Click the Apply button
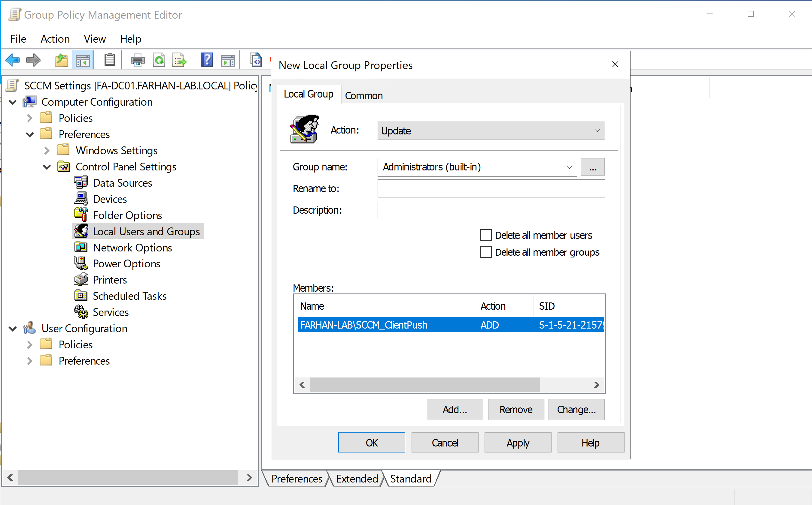Viewport: 812px width, 505px height. [x=518, y=443]
